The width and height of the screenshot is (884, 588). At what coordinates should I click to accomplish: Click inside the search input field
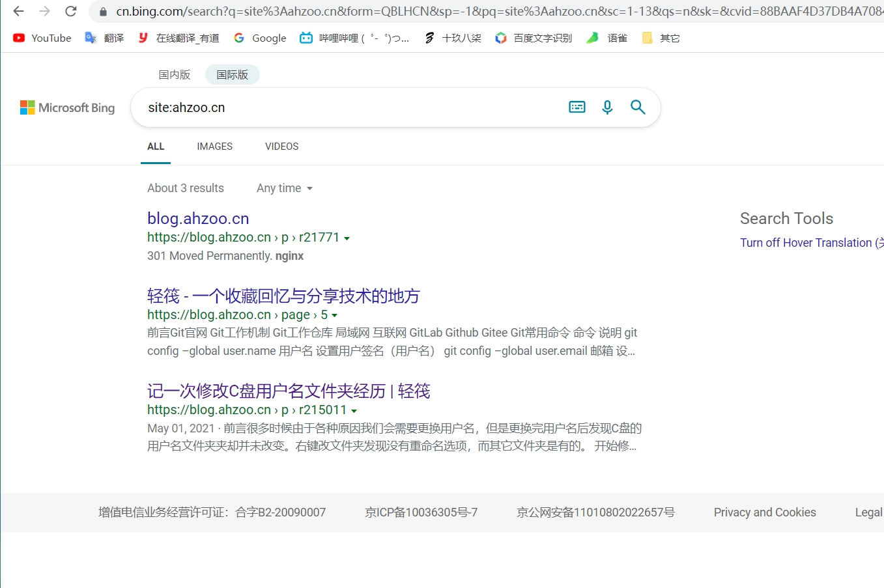click(326, 107)
